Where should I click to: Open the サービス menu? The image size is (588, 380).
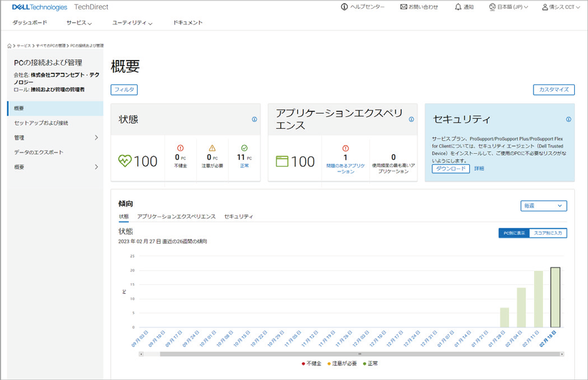point(79,22)
